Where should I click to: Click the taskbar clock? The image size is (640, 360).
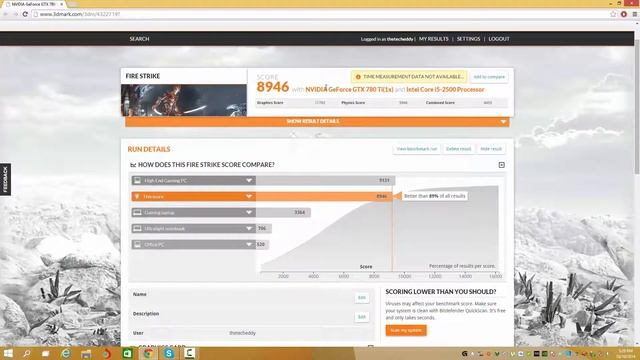pyautogui.click(x=625, y=353)
